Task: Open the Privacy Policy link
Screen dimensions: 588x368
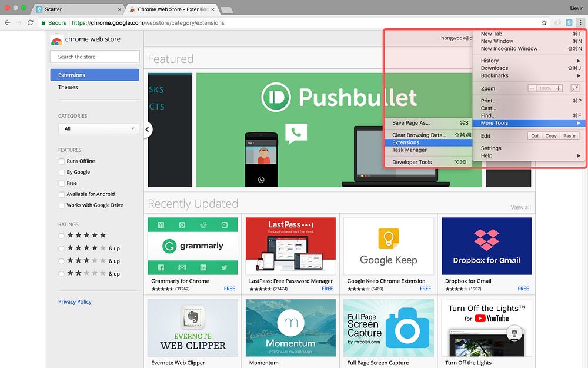Action: (x=75, y=301)
